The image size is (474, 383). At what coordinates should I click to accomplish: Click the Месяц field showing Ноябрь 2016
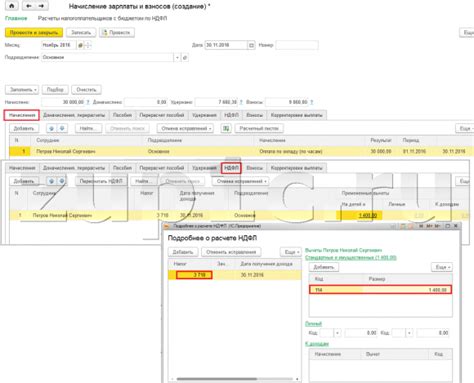point(59,45)
